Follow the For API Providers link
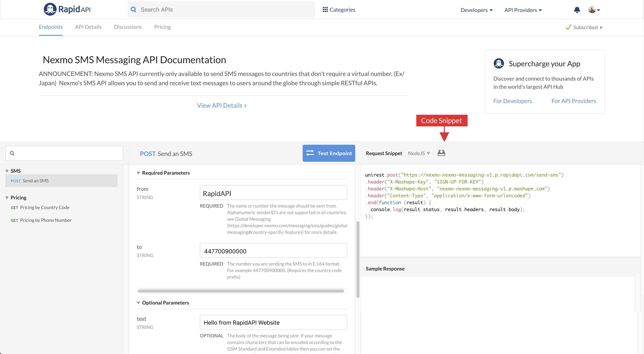 [x=573, y=101]
